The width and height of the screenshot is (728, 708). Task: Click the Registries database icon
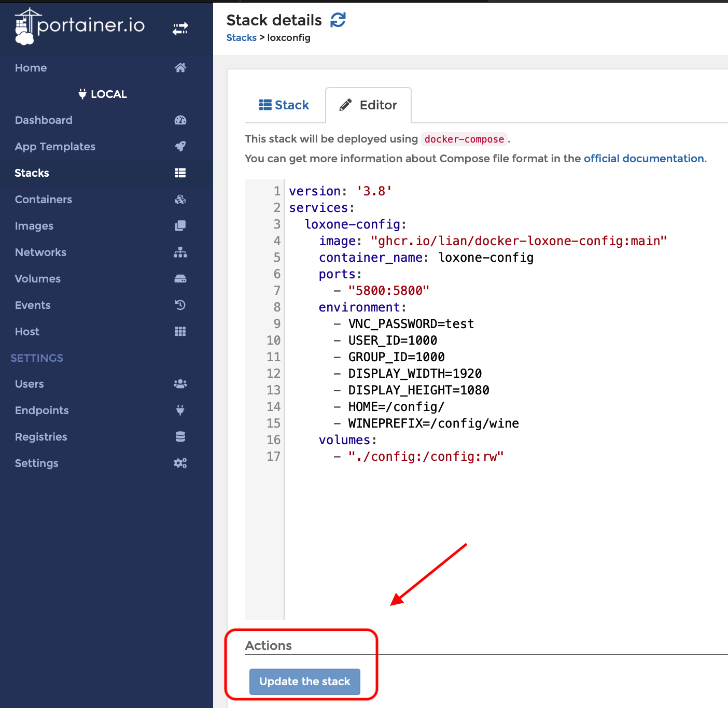[x=180, y=437]
